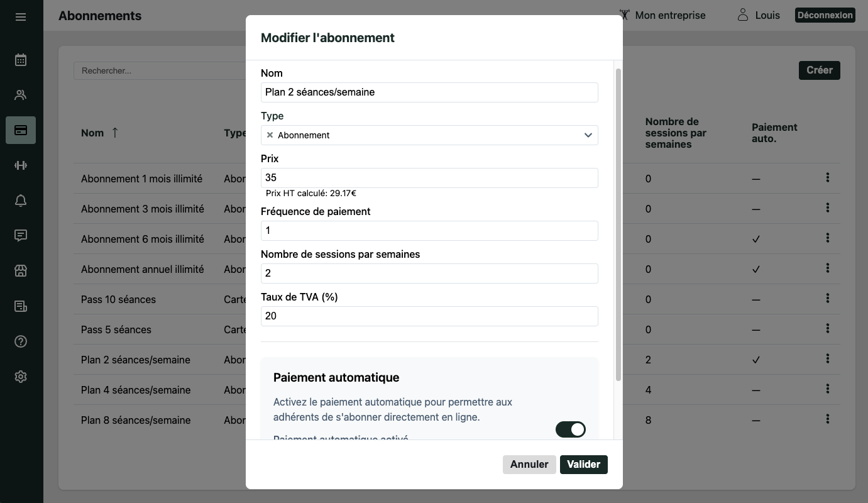This screenshot has height=503, width=868.
Task: Click the Rechercher search box
Action: [159, 70]
